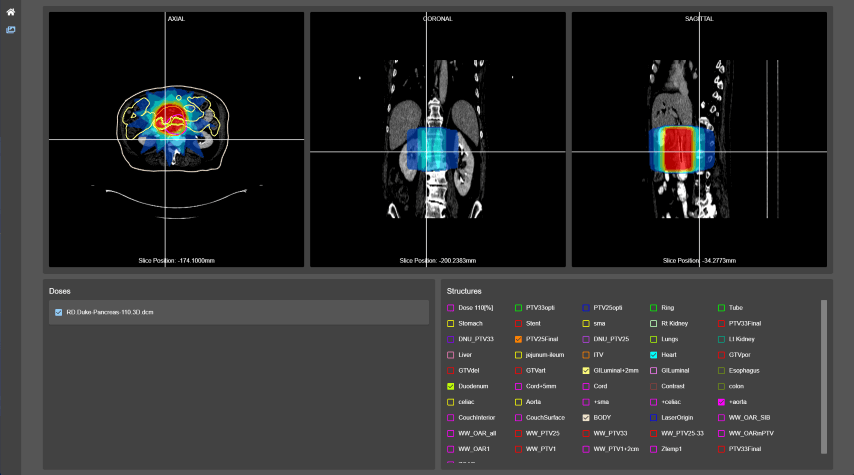Image resolution: width=854 pixels, height=475 pixels.
Task: Uncheck the PTV25Final structure
Action: (x=518, y=340)
